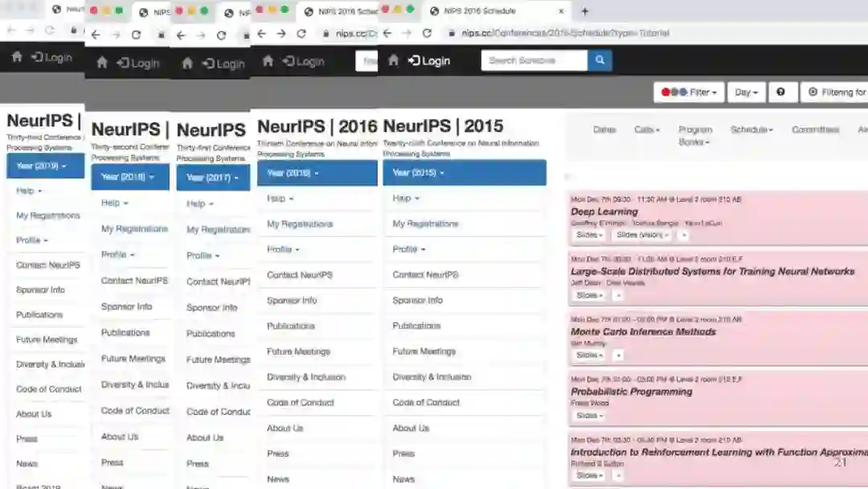Image resolution: width=868 pixels, height=489 pixels.
Task: Open a new browser tab with plus
Action: (584, 10)
